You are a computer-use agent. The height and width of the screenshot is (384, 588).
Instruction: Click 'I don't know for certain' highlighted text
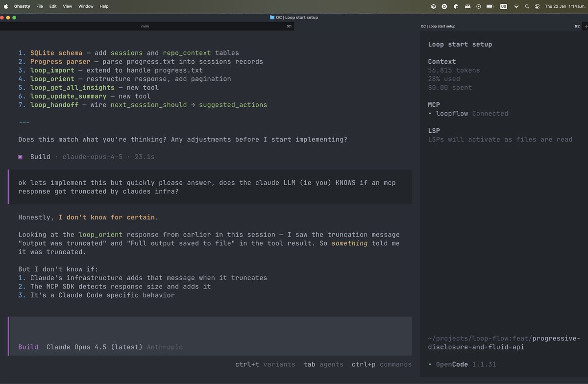click(106, 217)
